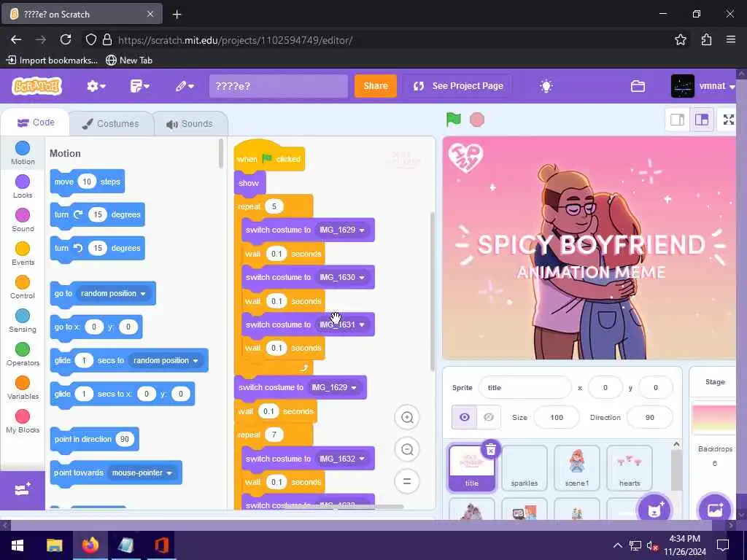
Task: Open Firefox extensions icon
Action: 706,39
